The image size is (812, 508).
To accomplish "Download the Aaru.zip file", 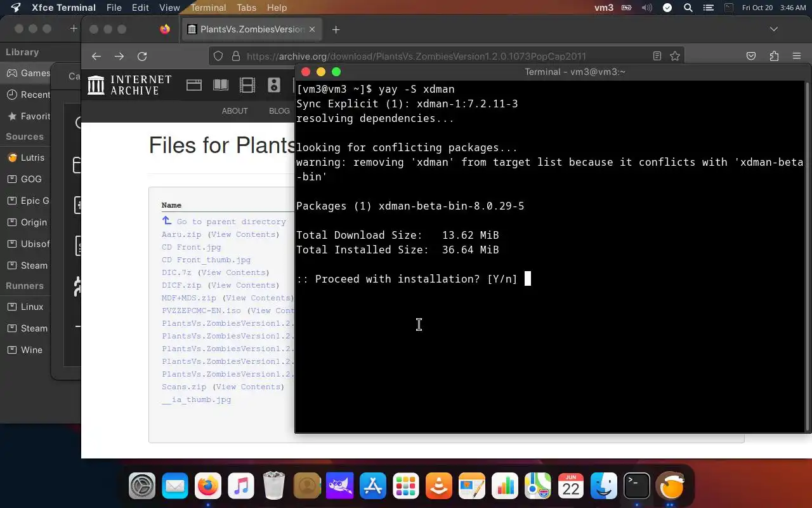I will (181, 234).
